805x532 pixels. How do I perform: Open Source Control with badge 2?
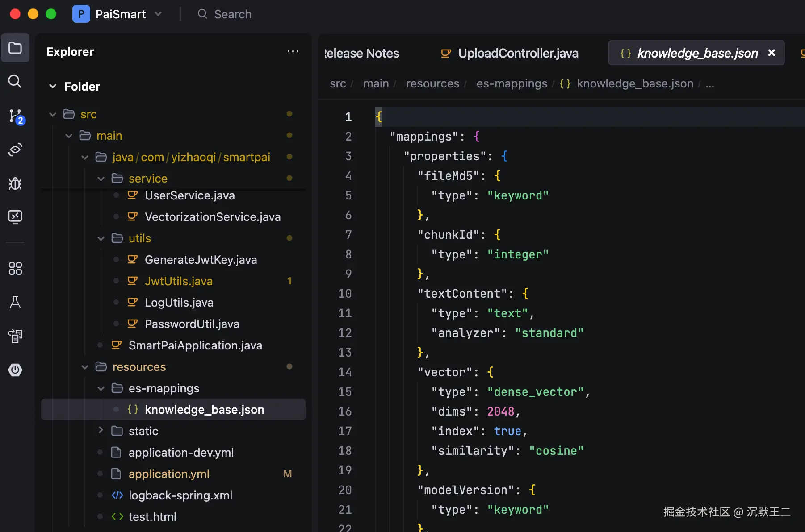tap(16, 116)
